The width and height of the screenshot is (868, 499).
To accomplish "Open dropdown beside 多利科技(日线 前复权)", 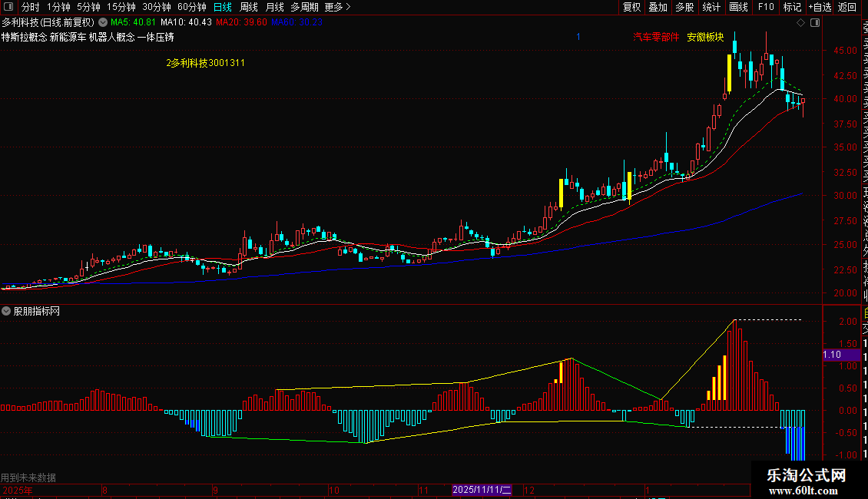I will tap(103, 23).
